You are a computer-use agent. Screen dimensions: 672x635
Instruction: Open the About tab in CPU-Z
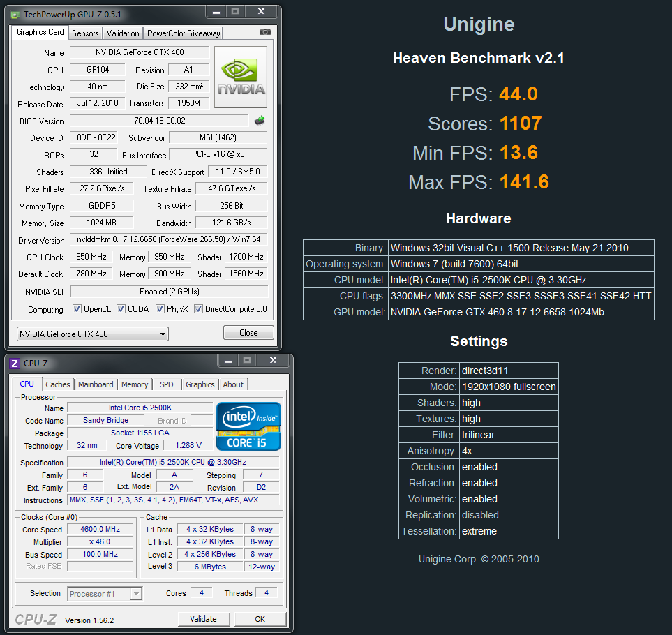(x=233, y=384)
